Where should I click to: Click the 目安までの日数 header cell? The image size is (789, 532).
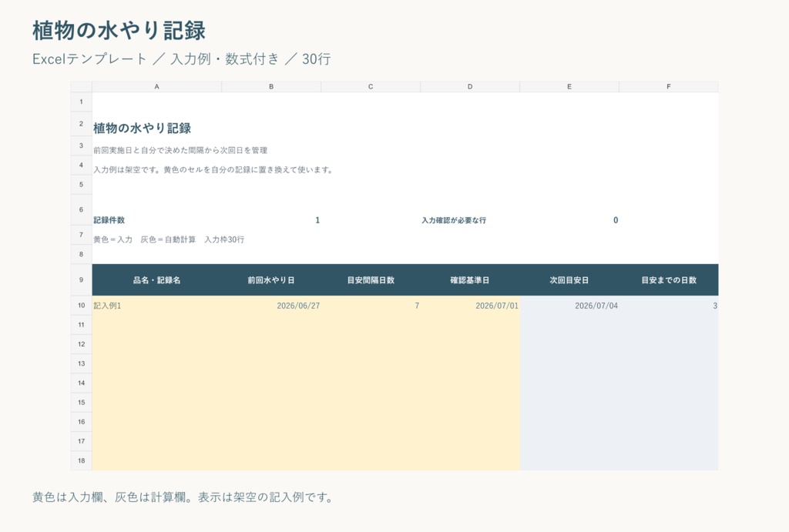click(669, 280)
